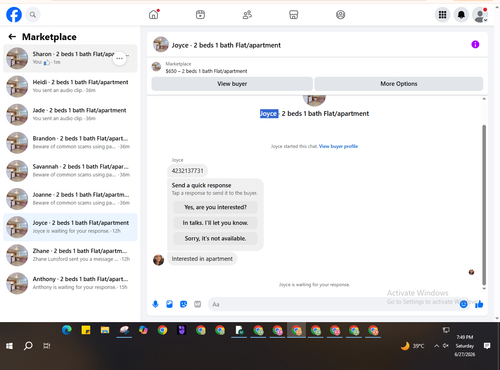Record a voice clip with microphone
Screen dimensions: 500x370
point(155,304)
